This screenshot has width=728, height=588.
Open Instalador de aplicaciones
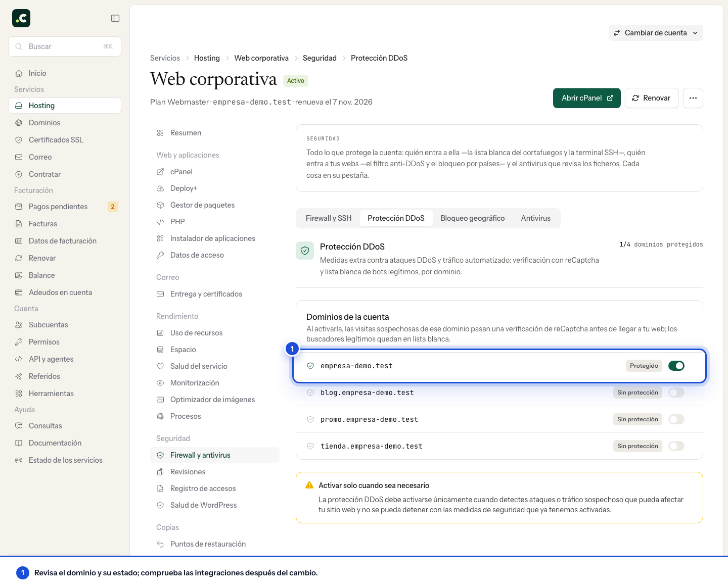(215, 238)
